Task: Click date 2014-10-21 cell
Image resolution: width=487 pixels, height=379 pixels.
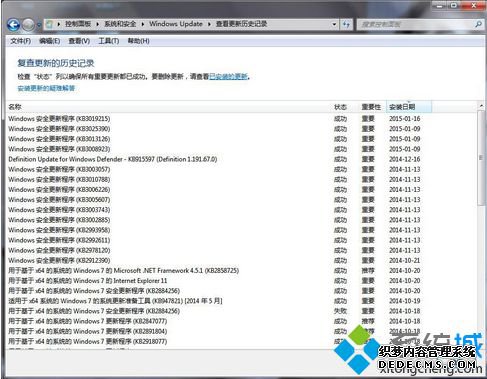Action: [405, 260]
